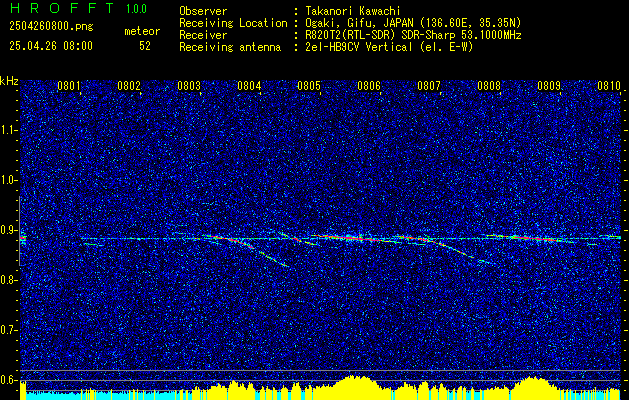Screen dimensions: 629x400
Task: Click time marker 0807
Action: point(428,86)
